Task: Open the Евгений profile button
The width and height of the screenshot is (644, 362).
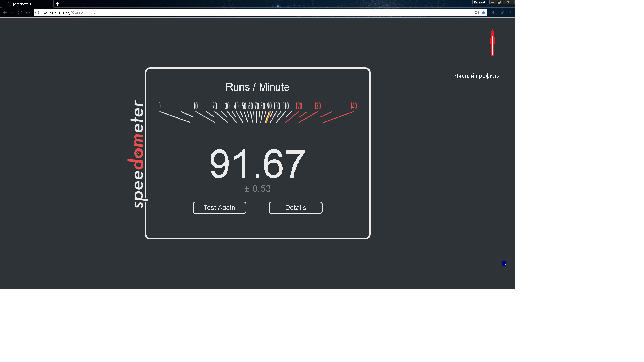Action: (479, 2)
